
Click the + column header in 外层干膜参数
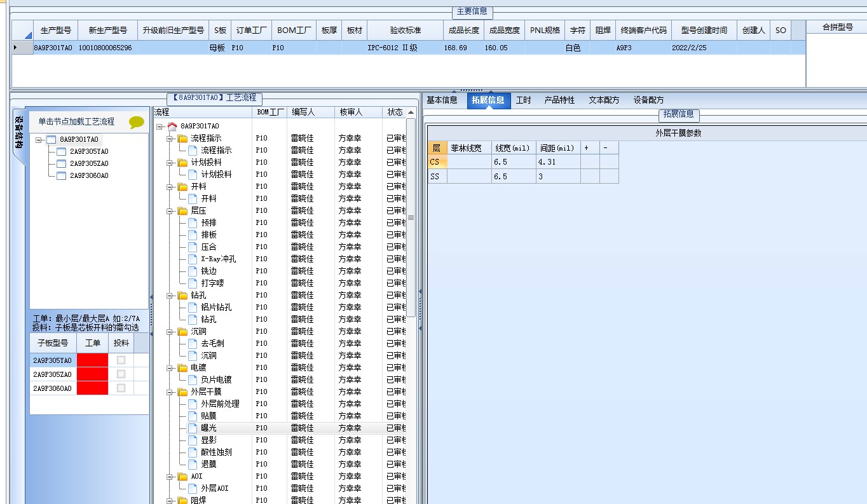click(x=590, y=148)
